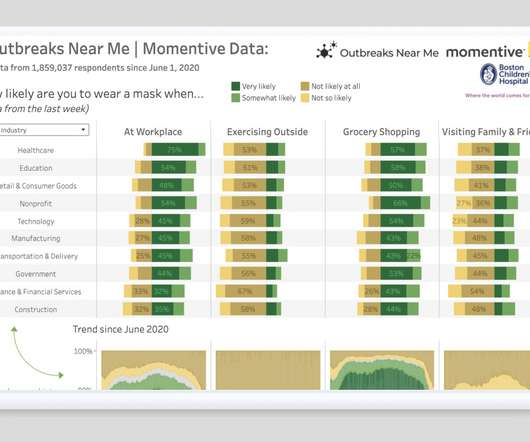Click Finance Exercising Outside 67% segment

point(245,291)
